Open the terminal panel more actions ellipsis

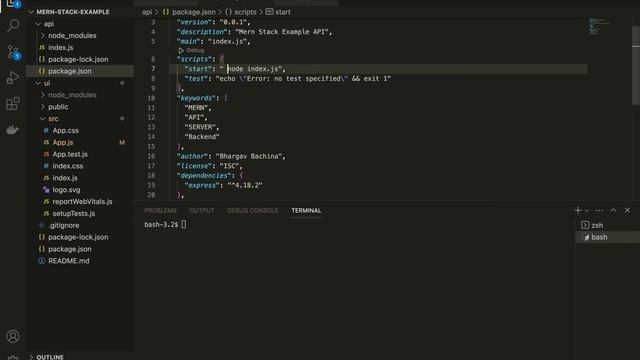[x=599, y=210]
